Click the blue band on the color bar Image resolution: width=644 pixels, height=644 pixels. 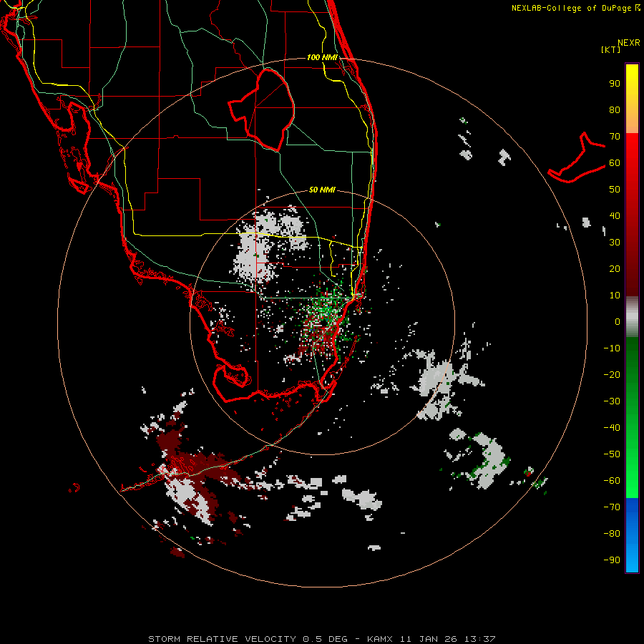pos(632,535)
